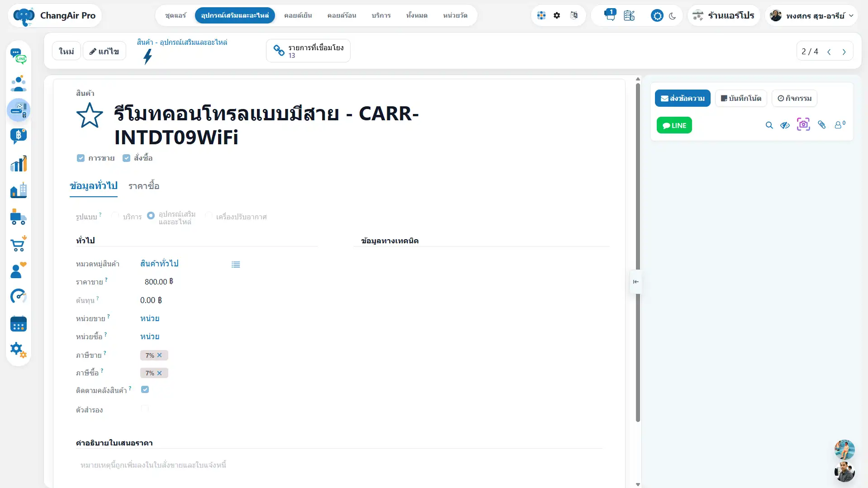
Task: Click camera scan icon in chatter
Action: (x=803, y=124)
